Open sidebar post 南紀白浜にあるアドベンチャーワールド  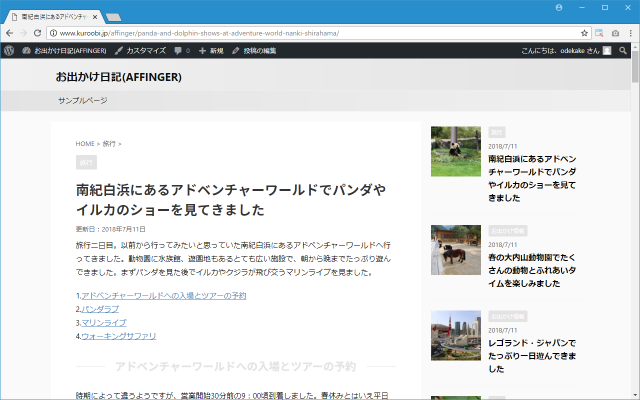click(532, 178)
